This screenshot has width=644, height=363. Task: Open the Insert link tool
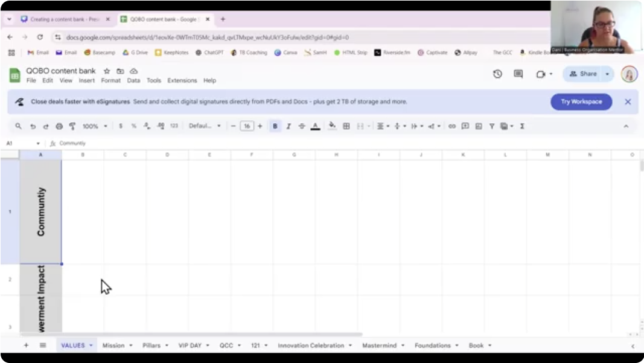[453, 126]
